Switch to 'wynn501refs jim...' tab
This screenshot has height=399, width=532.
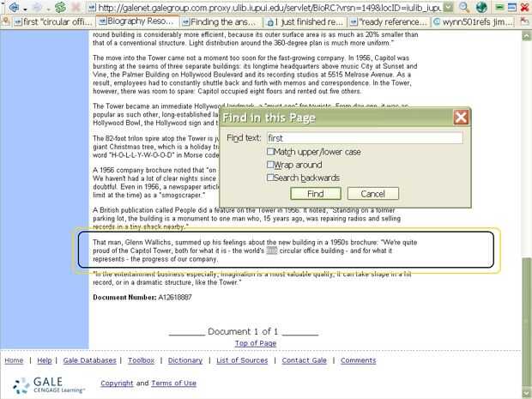(473, 22)
